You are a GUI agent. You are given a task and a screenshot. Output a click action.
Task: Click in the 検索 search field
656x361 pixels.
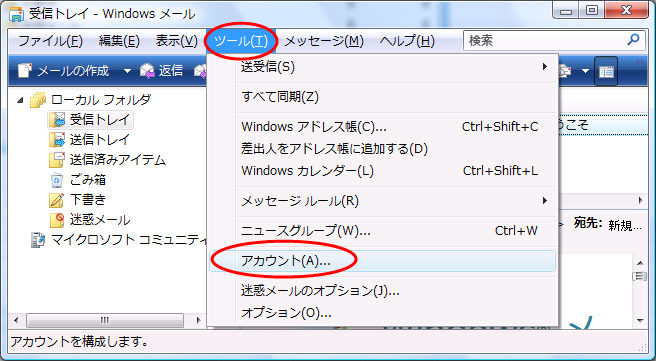(544, 41)
